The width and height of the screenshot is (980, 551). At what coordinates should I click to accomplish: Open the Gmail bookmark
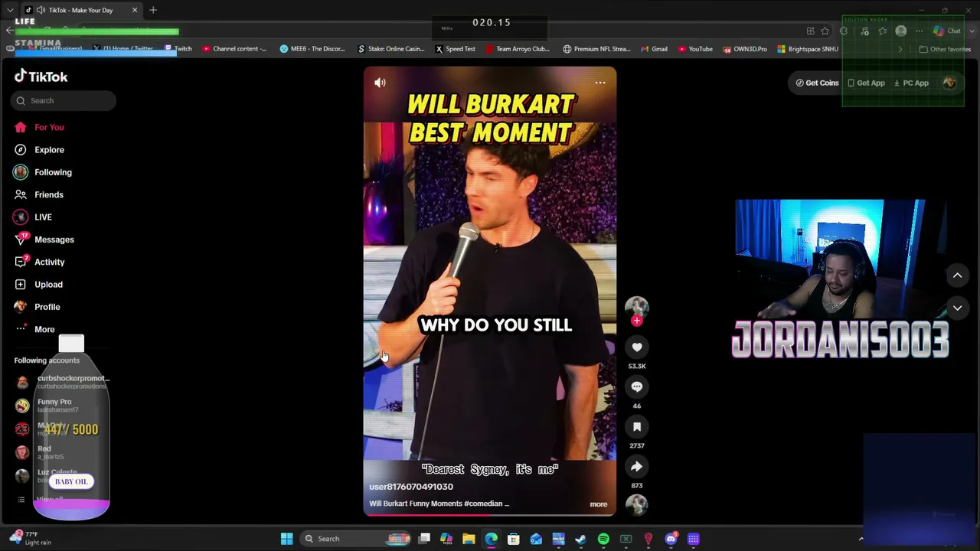point(654,49)
